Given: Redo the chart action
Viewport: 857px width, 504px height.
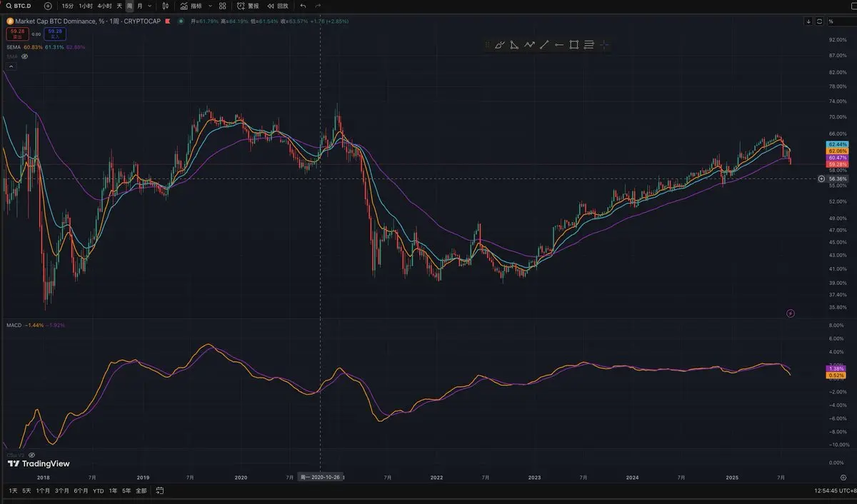Looking at the screenshot, I should (x=318, y=6).
